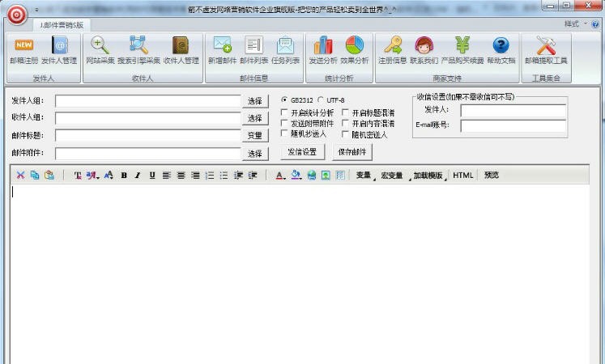Open 发件人管理 sender management
Viewport: 605px width, 364px height.
(59, 50)
